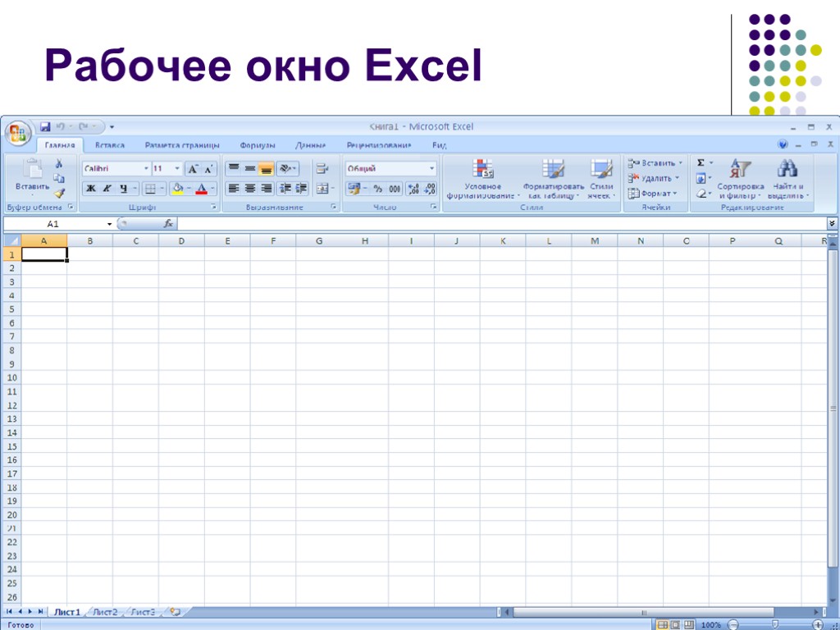This screenshot has width=840, height=630.
Task: Decrease decimal places in number group
Action: click(x=430, y=188)
